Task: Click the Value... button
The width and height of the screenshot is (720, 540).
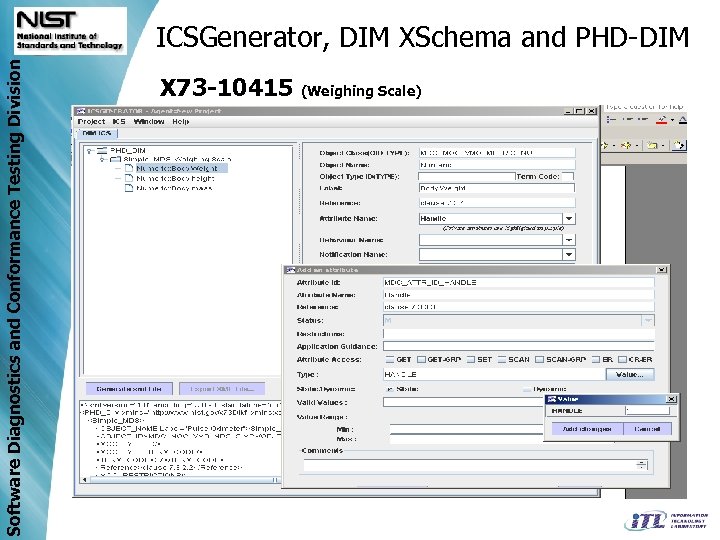Action: coord(630,375)
